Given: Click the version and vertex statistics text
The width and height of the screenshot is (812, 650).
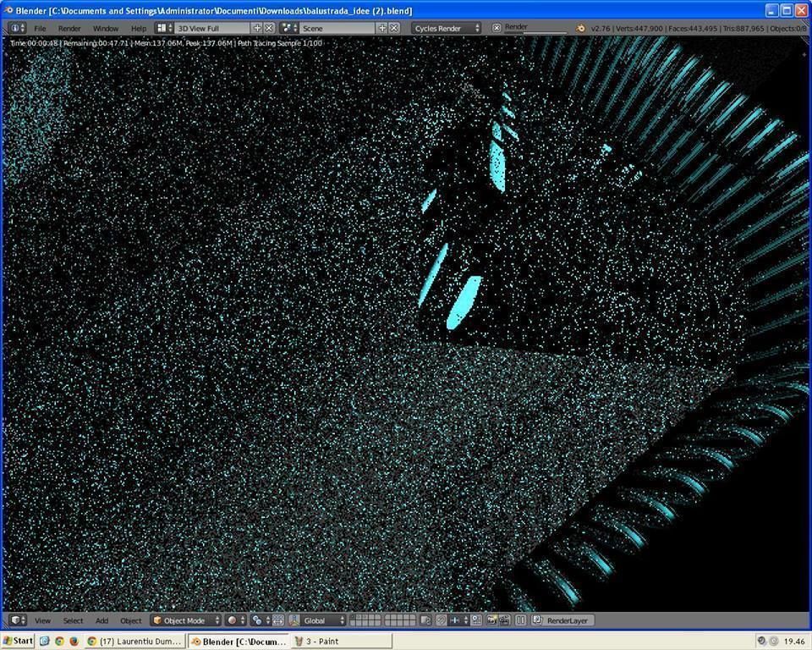Looking at the screenshot, I should point(698,29).
